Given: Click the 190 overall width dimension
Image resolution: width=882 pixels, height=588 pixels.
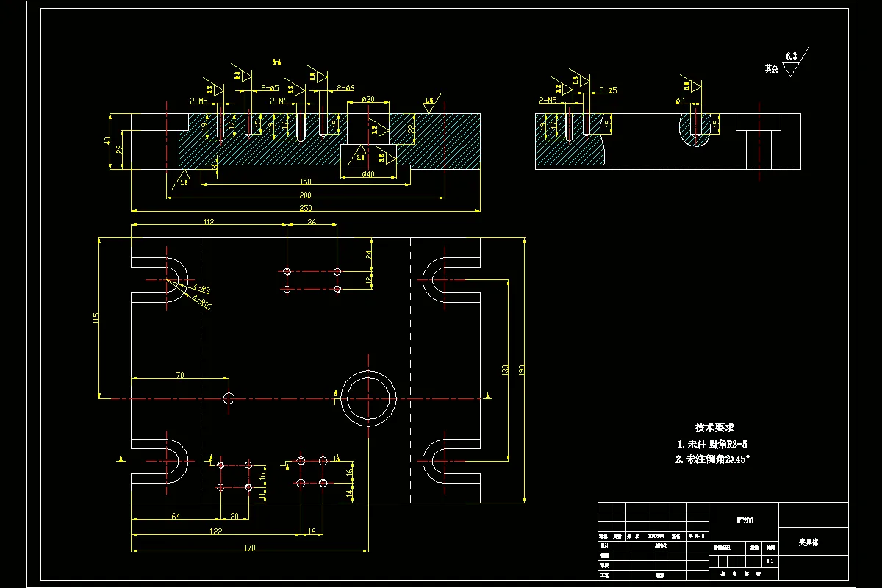Looking at the screenshot, I should click(521, 370).
